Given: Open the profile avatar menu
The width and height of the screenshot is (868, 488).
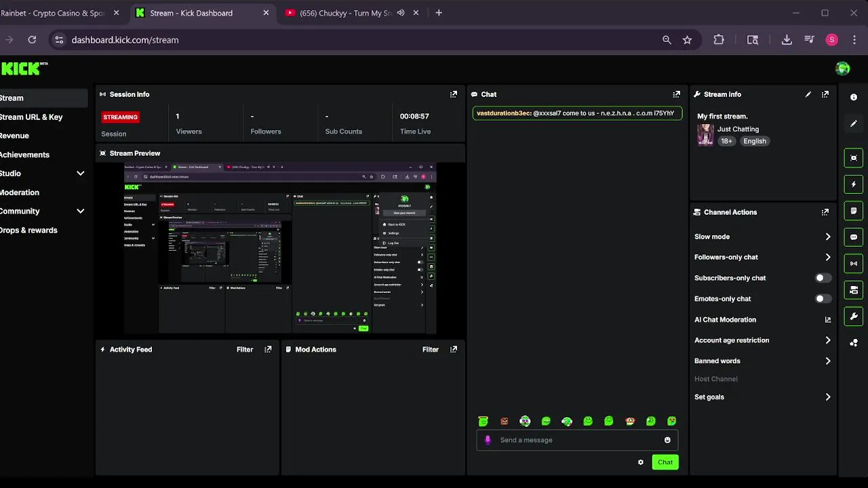Looking at the screenshot, I should click(843, 68).
